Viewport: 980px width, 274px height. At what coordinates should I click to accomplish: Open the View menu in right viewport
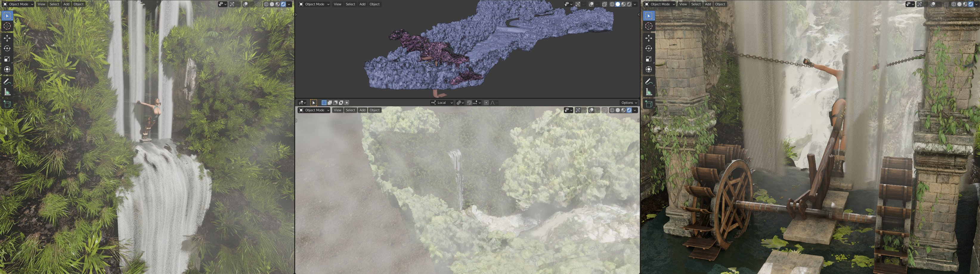click(x=683, y=4)
